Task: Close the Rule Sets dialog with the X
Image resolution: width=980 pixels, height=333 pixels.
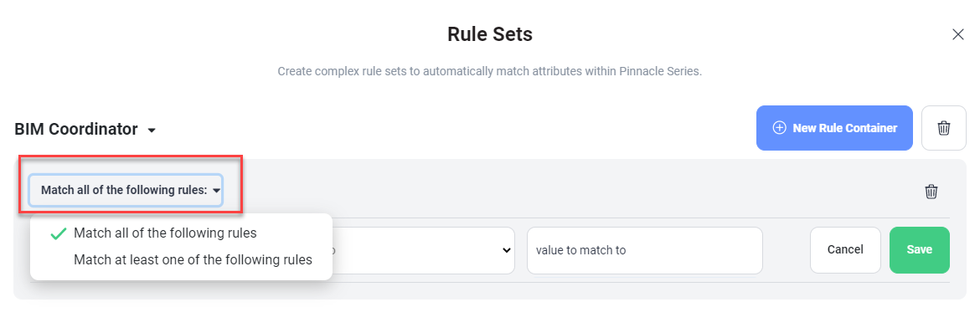Action: pyautogui.click(x=957, y=34)
